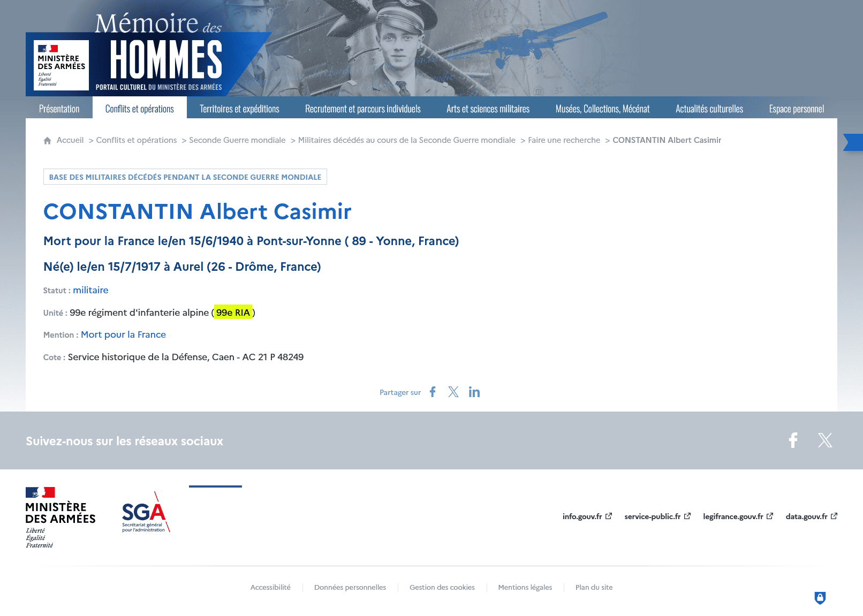Open Seconde Guerre mondiale breadcrumb link

(237, 140)
